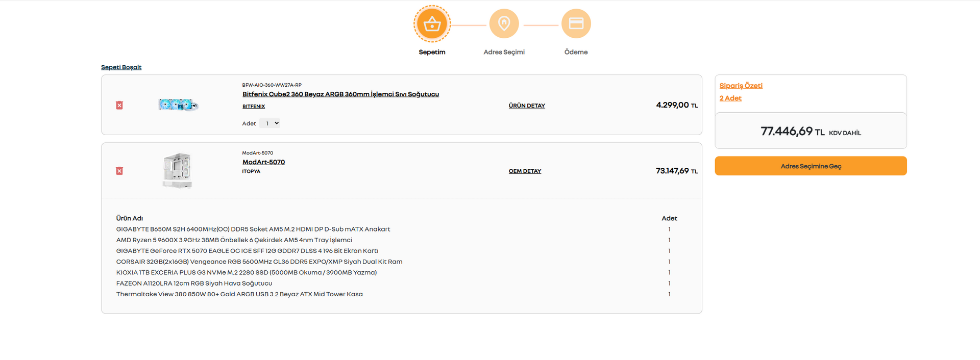View OEM DETAY for ModArt-5070
The width and height of the screenshot is (980, 360).
pos(525,171)
